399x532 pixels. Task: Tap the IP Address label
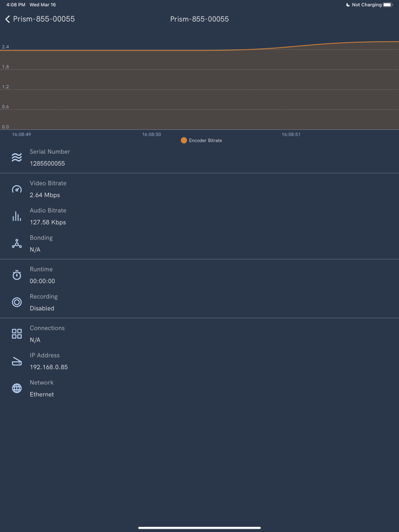(44, 355)
